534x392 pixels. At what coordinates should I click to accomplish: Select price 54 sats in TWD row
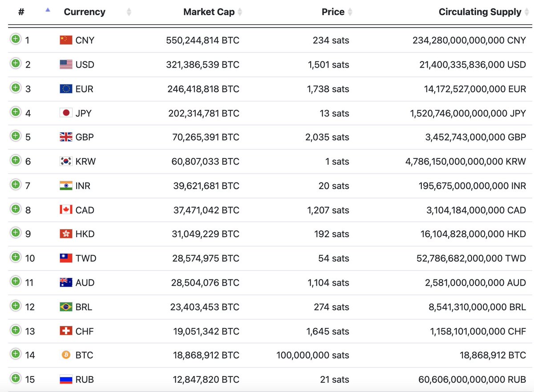click(334, 258)
